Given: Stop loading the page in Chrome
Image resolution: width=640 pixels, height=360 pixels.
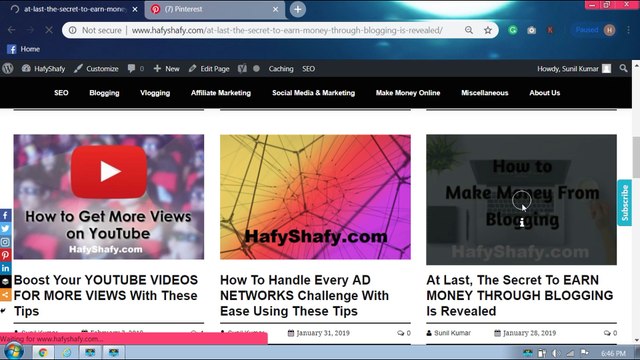Looking at the screenshot, I should (x=49, y=30).
